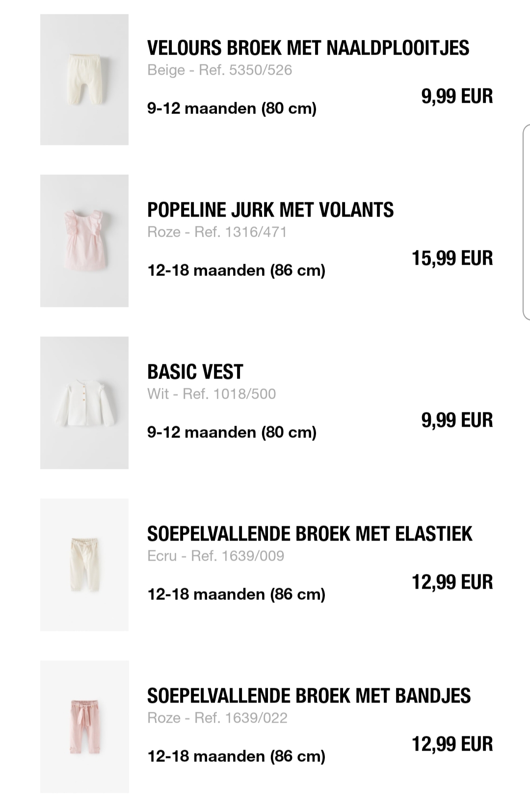Open the pink popeline jurk thumbnail
This screenshot has width=530, height=812.
[x=84, y=241]
